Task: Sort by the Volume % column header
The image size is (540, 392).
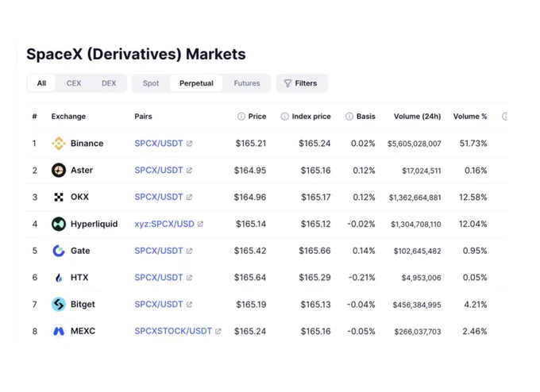Action: pyautogui.click(x=470, y=117)
